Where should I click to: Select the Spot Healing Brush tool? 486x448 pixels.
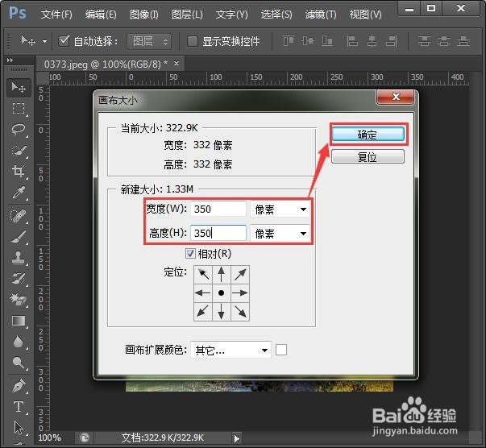pos(19,216)
